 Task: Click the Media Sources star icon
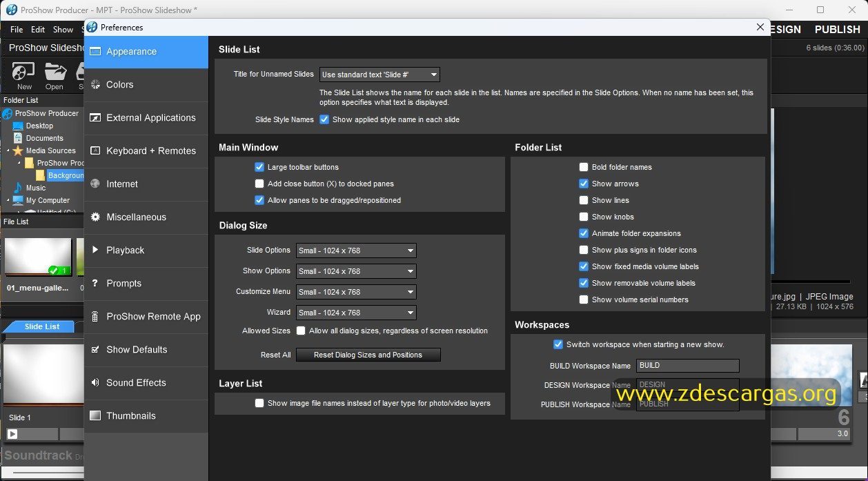[x=18, y=150]
